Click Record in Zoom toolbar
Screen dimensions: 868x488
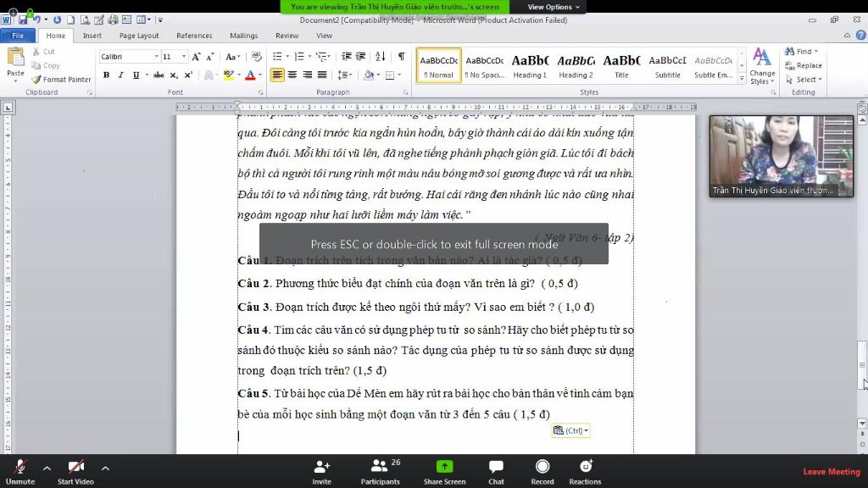(x=542, y=471)
